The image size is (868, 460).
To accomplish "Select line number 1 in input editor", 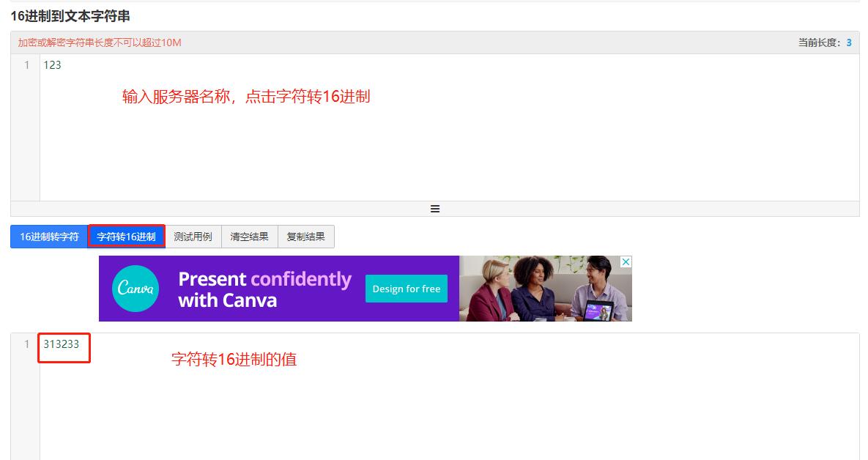I will tap(26, 65).
